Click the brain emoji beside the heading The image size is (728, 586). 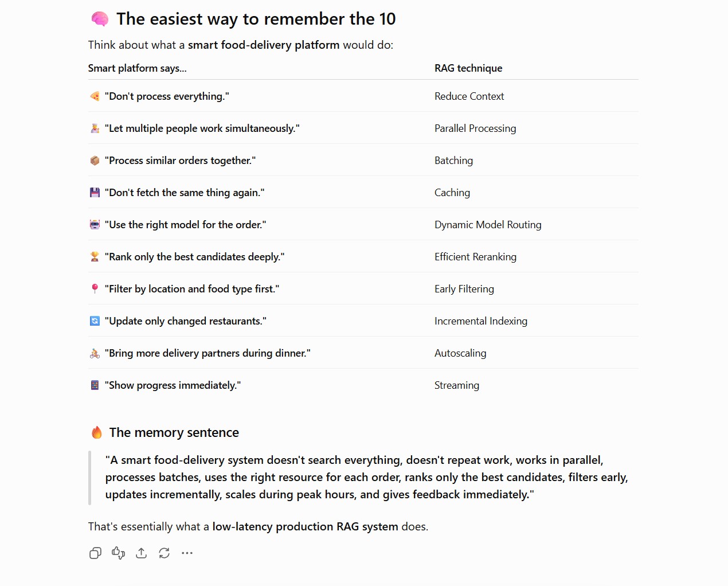pos(100,19)
